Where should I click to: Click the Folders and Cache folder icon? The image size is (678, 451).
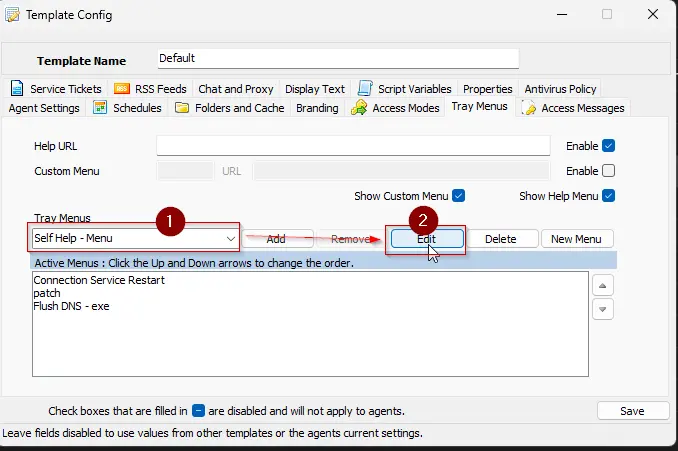[182, 107]
